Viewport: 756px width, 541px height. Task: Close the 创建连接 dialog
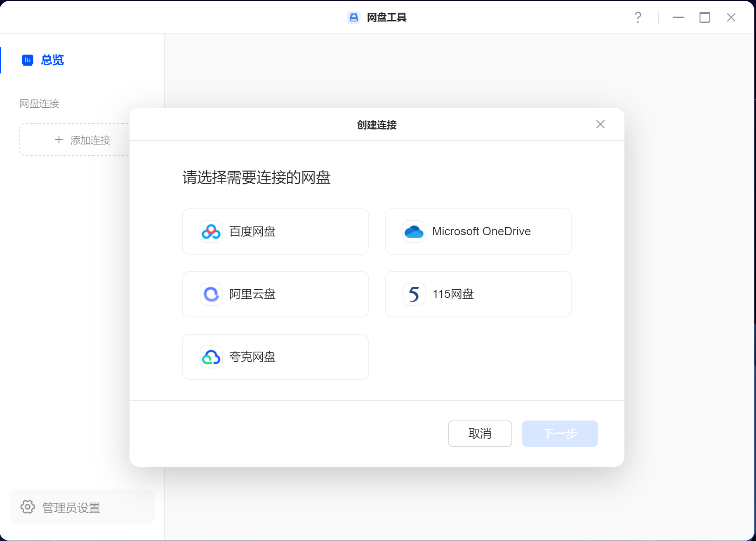(x=601, y=124)
